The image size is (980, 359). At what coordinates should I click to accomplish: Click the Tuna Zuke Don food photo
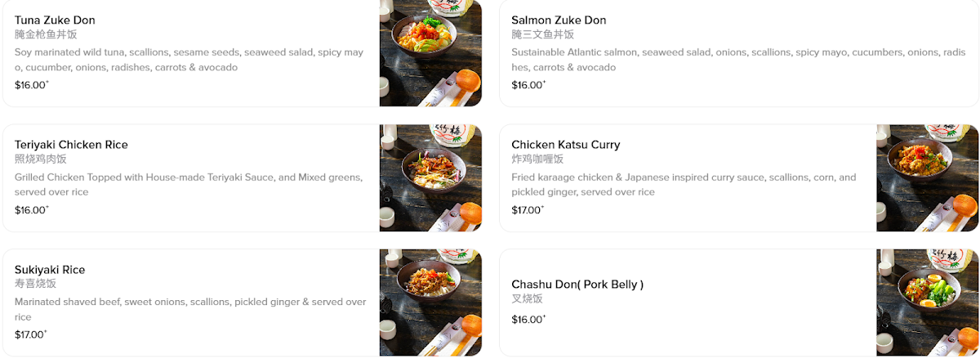click(x=430, y=53)
